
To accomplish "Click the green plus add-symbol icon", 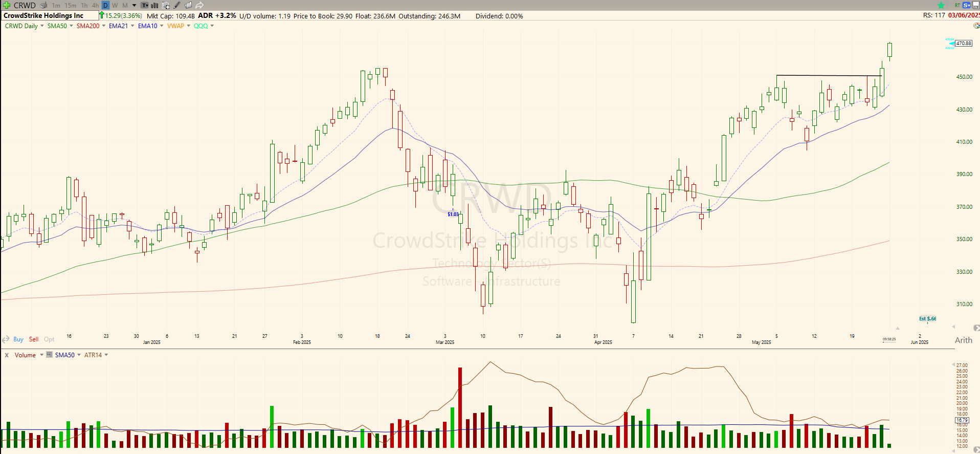I will (7, 5).
